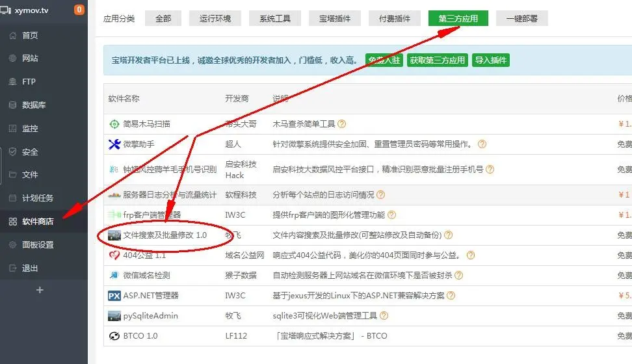Click the 退出 logout icon

pos(13,268)
